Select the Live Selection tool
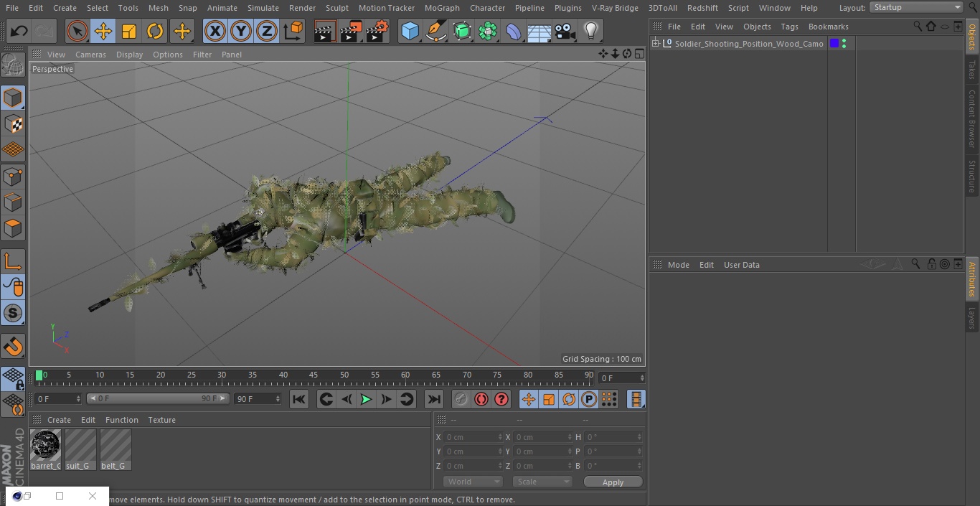This screenshot has width=980, height=506. click(x=77, y=31)
